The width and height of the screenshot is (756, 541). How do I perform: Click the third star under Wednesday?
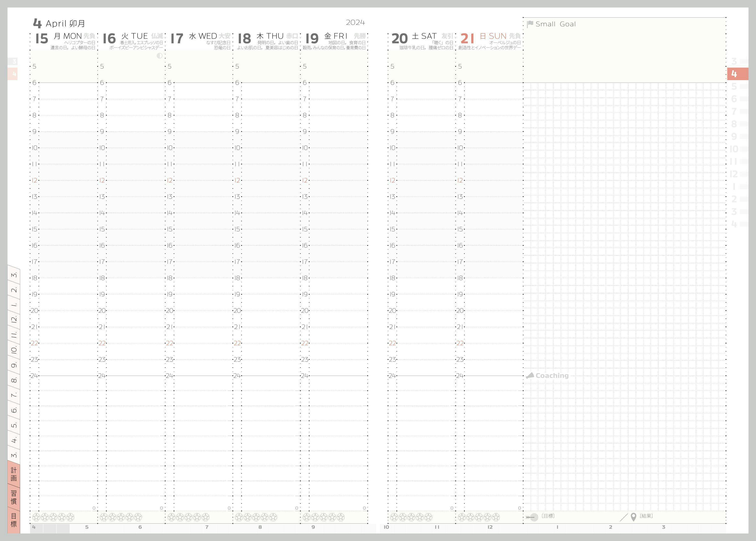click(x=188, y=517)
